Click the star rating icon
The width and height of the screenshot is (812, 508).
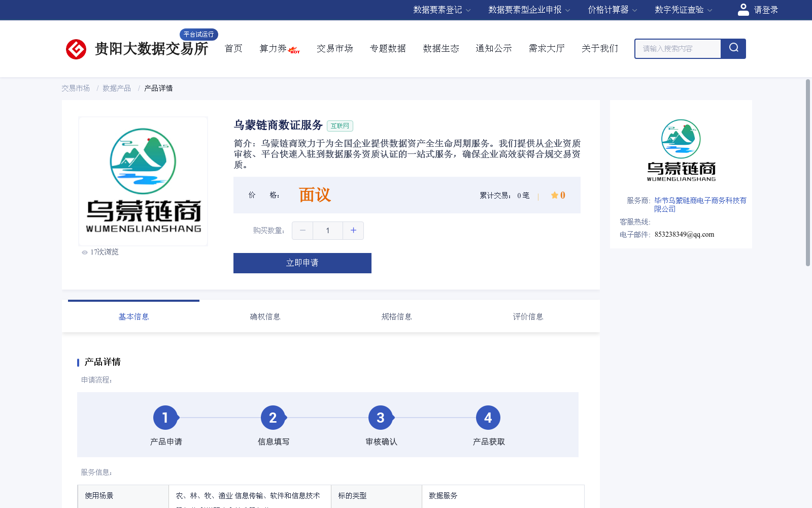pyautogui.click(x=555, y=195)
